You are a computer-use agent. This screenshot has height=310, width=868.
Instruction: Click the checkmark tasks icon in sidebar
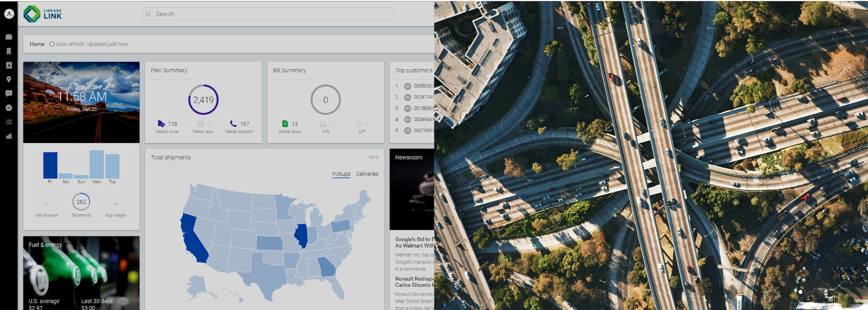pos(9,107)
